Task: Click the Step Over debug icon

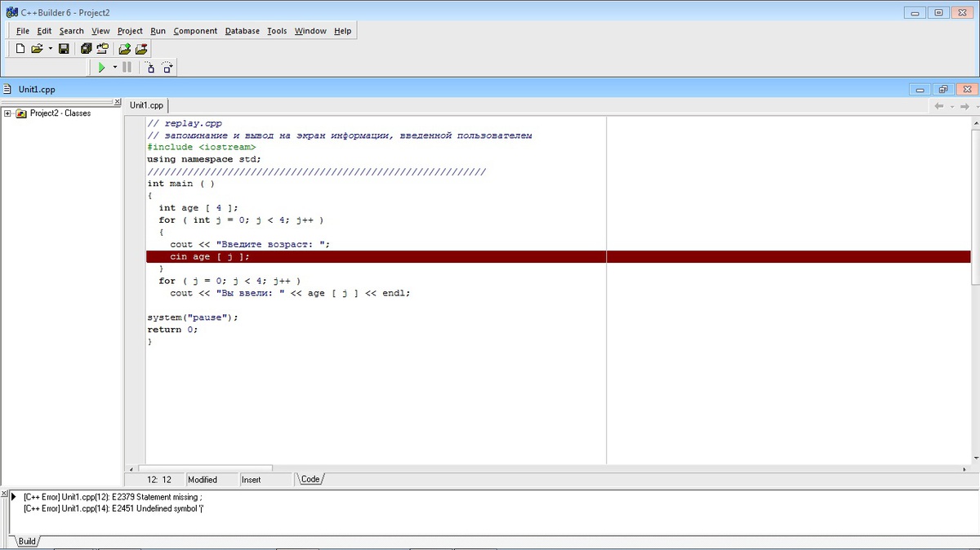Action: tap(167, 68)
